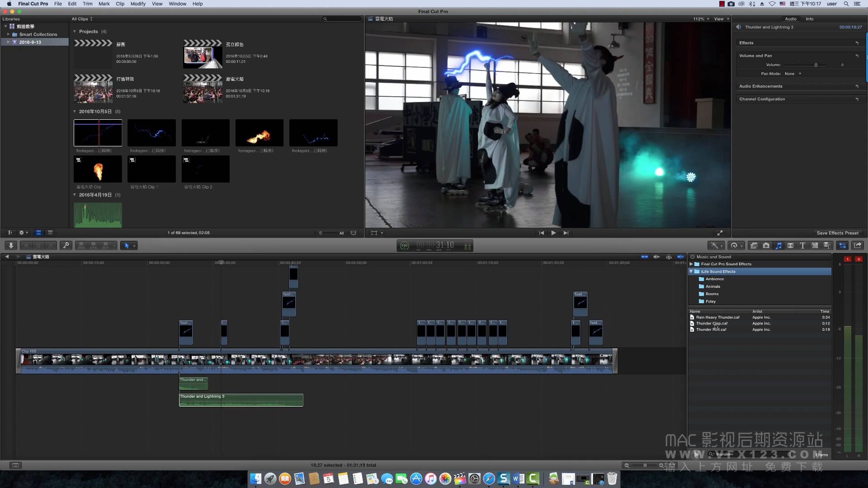Toggle viewer full screen playback

tap(720, 233)
